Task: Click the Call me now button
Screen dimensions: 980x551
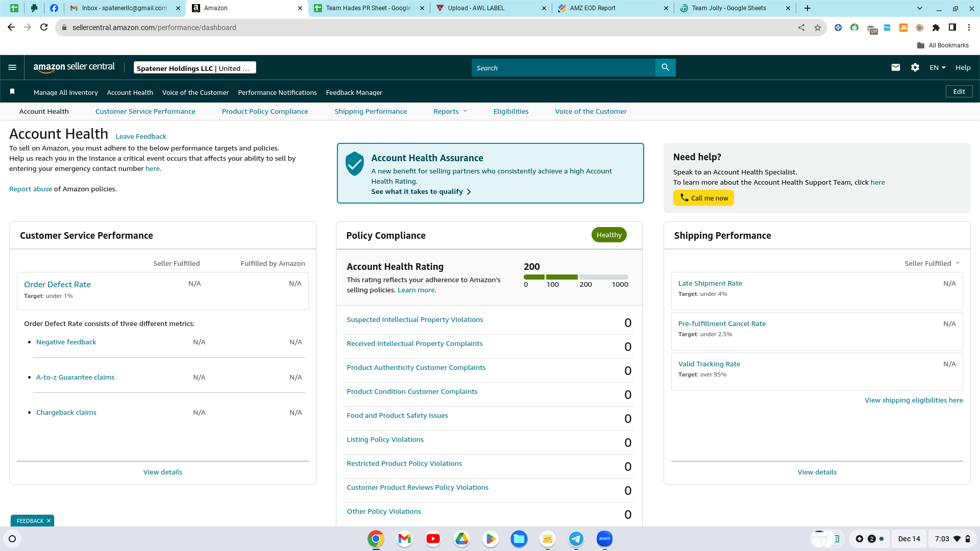Action: click(703, 198)
